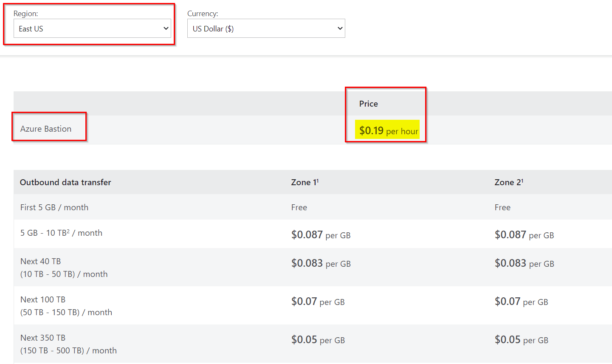Click the Zone 1 column header

[305, 182]
